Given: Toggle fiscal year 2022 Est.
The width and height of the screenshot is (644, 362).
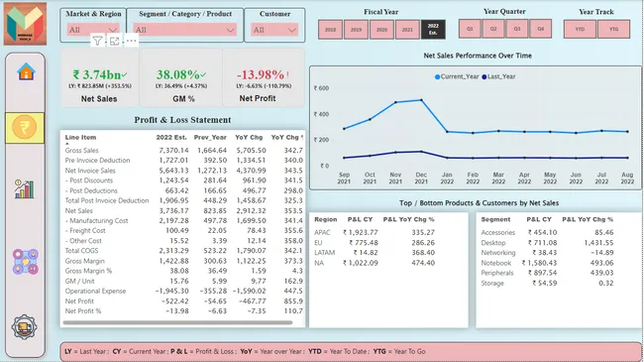Looking at the screenshot, I should tap(433, 30).
